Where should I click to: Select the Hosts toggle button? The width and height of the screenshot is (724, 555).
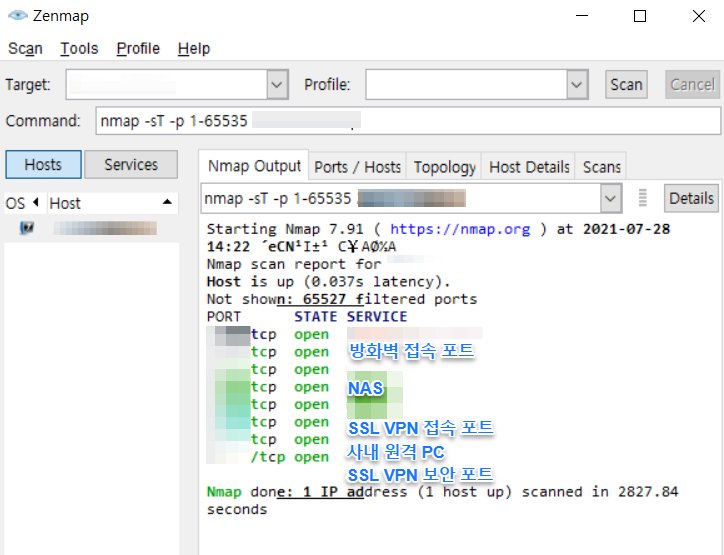[43, 164]
